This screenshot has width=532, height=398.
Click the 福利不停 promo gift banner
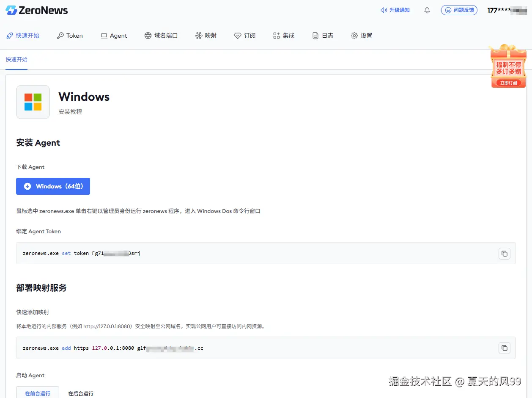(x=508, y=66)
